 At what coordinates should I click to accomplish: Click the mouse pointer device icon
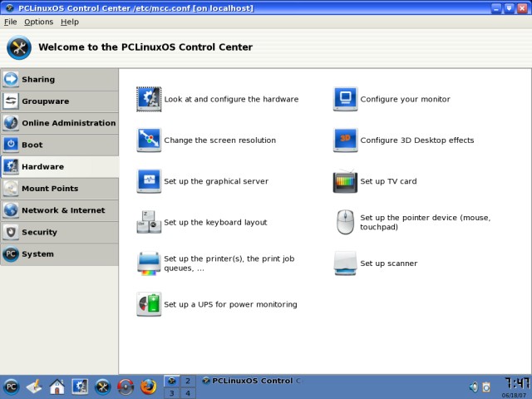pyautogui.click(x=346, y=222)
